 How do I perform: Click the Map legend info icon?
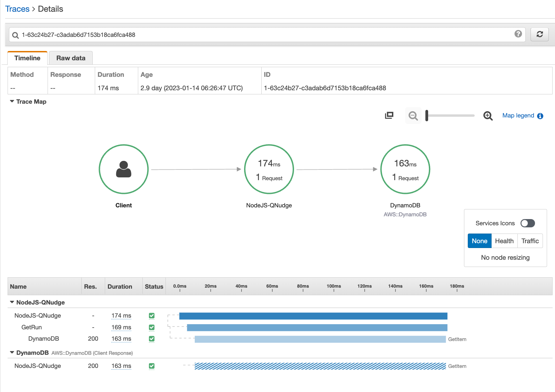pos(540,116)
